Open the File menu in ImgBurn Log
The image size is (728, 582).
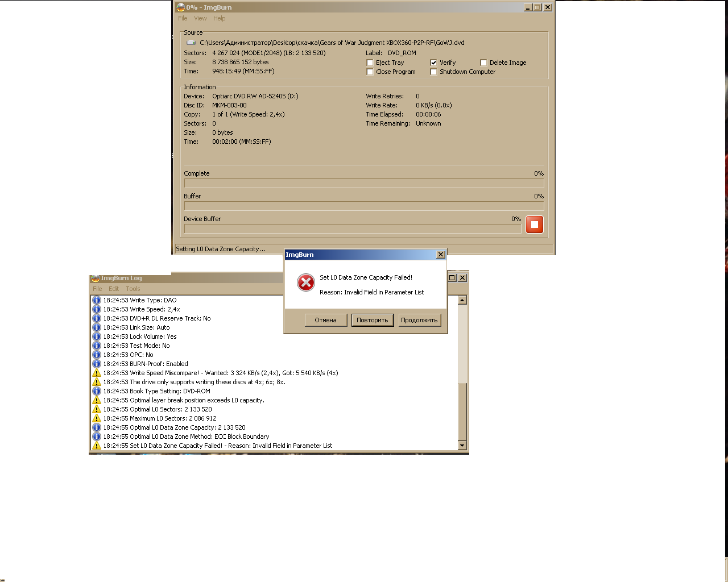[x=97, y=289]
